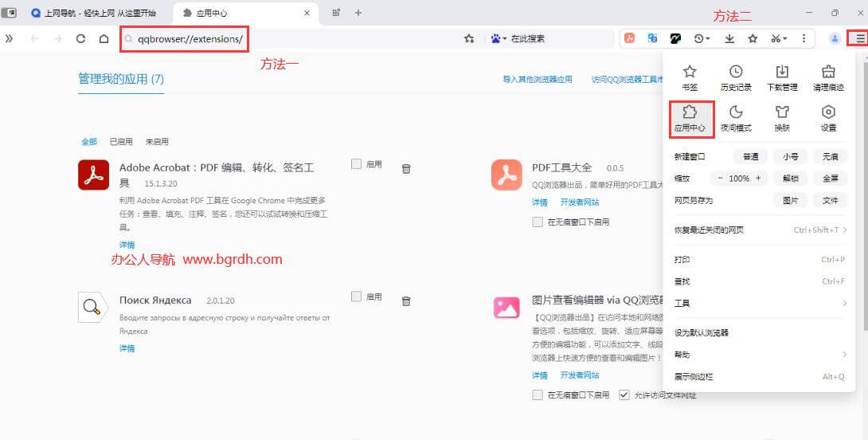Open a 普通 new window
This screenshot has width=868, height=440.
[x=751, y=157]
